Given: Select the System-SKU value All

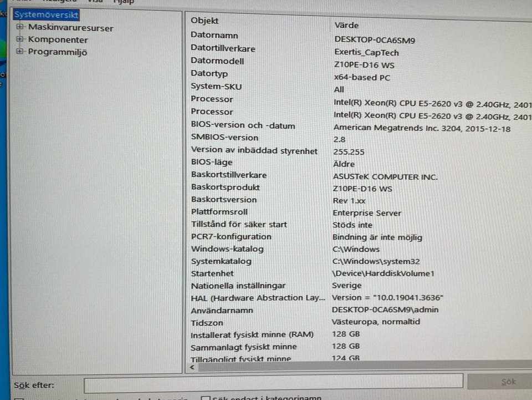Looking at the screenshot, I should click(x=339, y=89).
